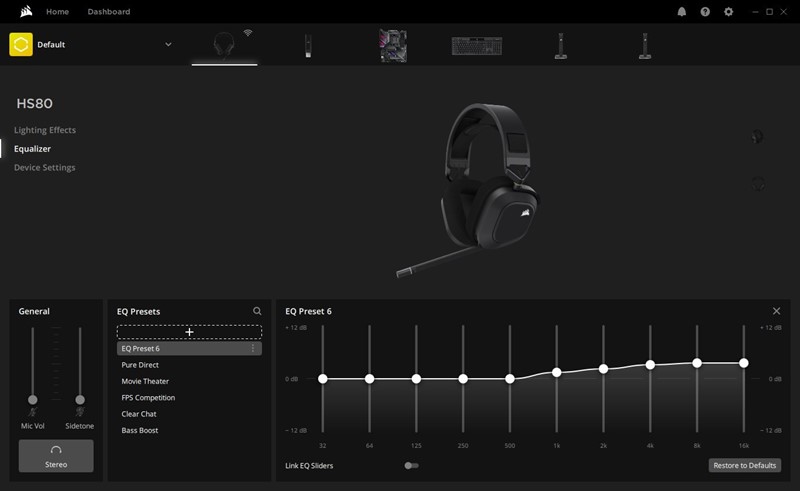Viewport: 800px width, 491px height.
Task: Click the yellow Default profile icon
Action: [x=21, y=45]
